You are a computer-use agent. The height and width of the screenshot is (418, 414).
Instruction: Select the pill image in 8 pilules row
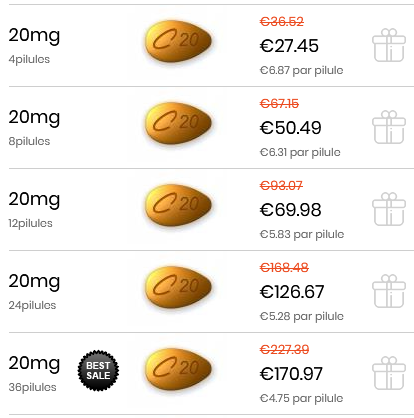(x=178, y=123)
